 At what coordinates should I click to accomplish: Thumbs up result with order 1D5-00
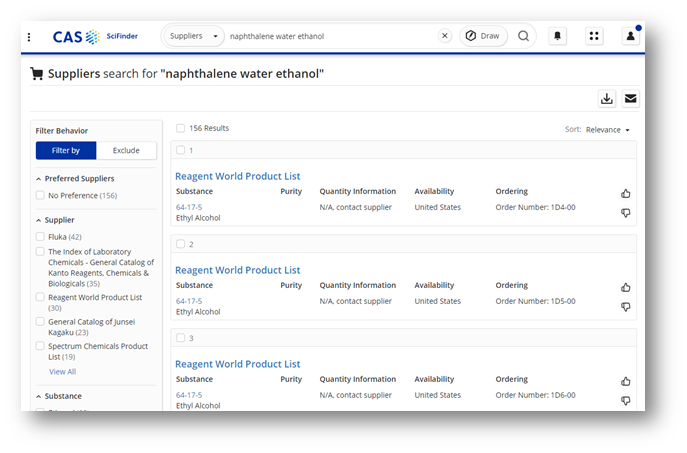[x=626, y=287]
